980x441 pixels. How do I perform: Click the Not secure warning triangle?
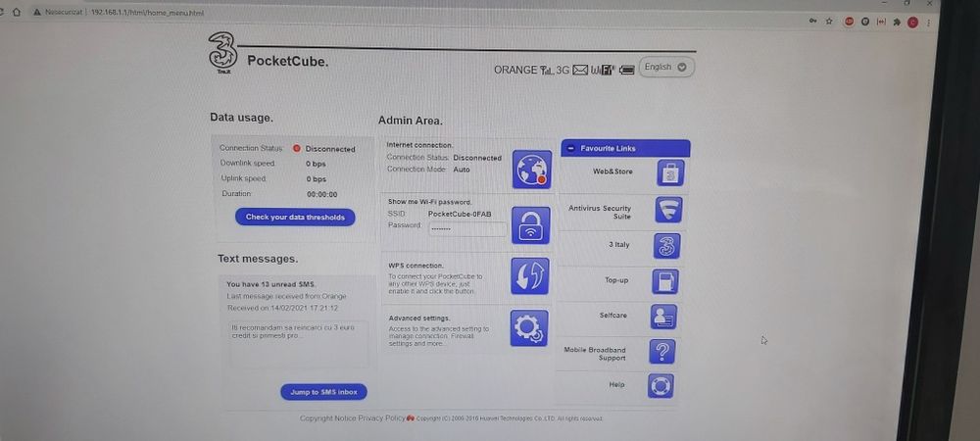pos(37,12)
